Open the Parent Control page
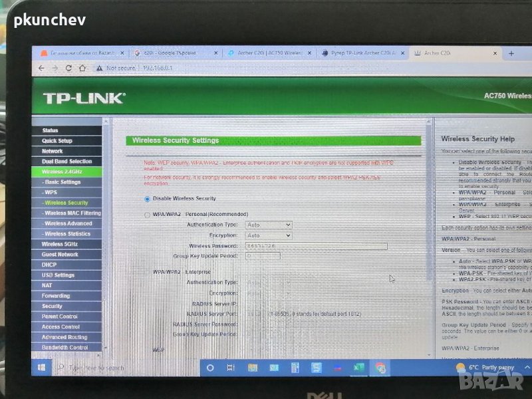This screenshot has width=532, height=399. [60, 317]
